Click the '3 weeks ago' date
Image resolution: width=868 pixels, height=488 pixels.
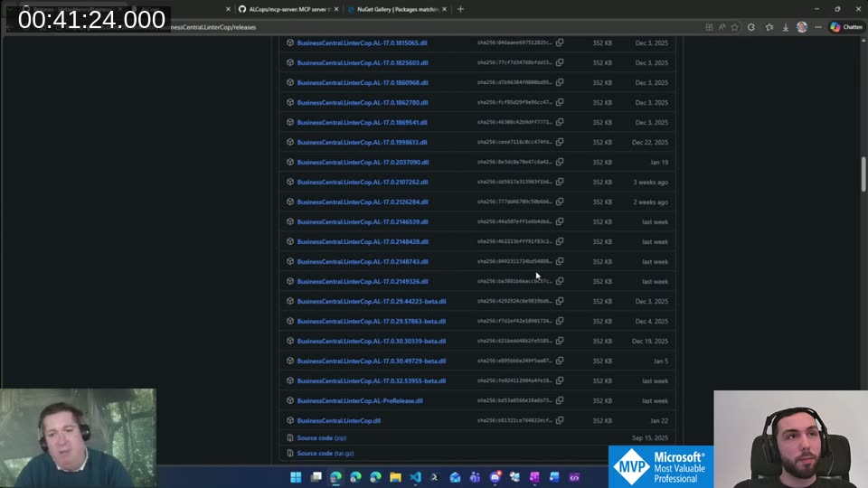tap(650, 182)
